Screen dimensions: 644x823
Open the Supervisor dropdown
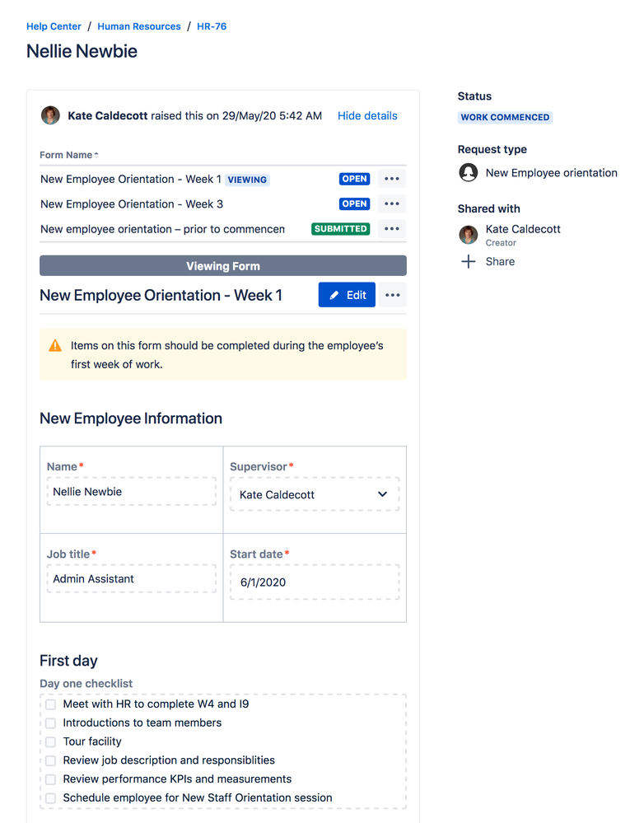[x=381, y=494]
